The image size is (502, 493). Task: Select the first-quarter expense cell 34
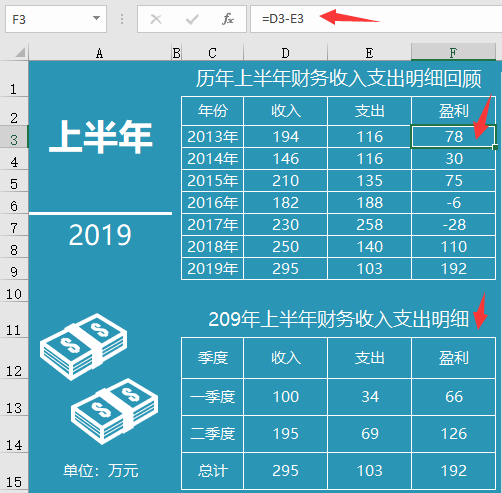[369, 397]
